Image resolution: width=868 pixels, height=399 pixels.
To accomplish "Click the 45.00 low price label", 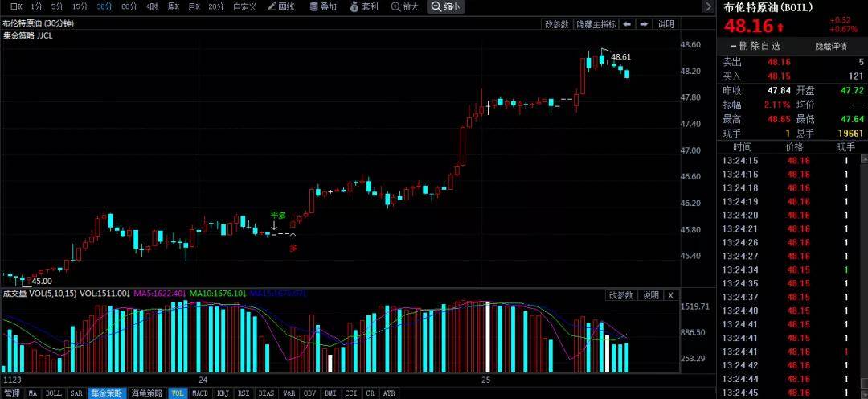I will pos(42,281).
